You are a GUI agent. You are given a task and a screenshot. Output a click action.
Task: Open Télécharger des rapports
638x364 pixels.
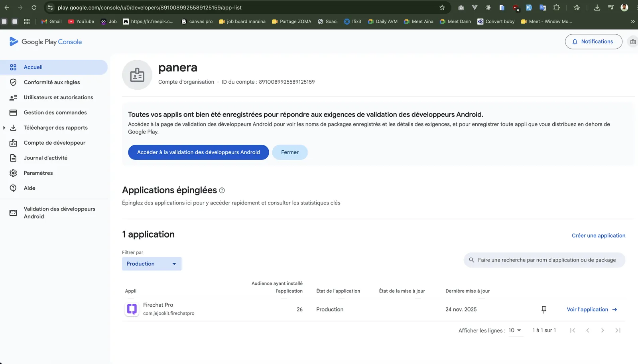[55, 128]
